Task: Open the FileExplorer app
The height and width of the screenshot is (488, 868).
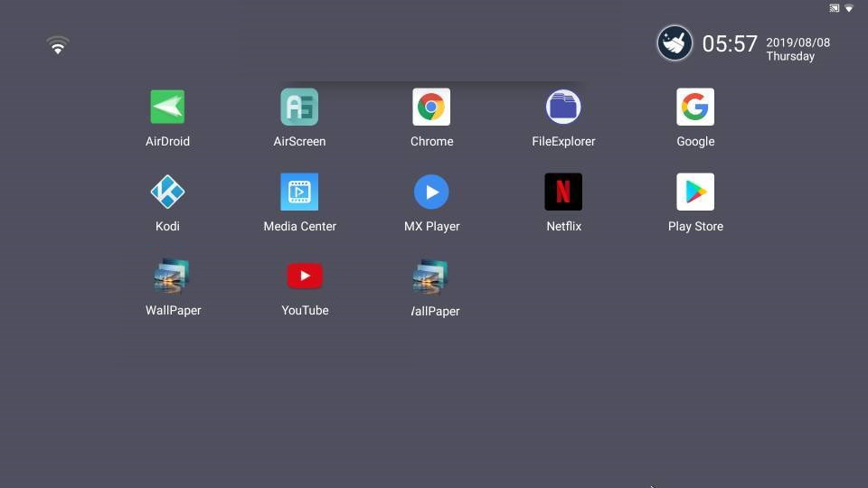Action: point(563,107)
